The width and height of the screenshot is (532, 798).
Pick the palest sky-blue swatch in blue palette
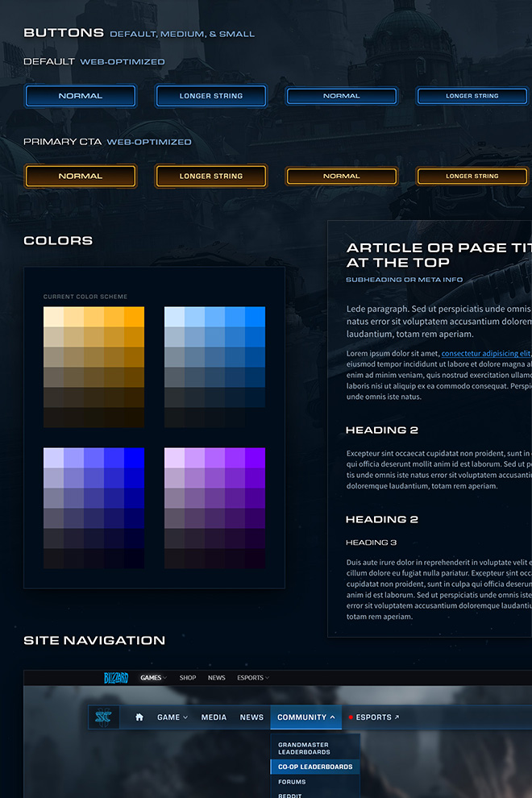(x=175, y=317)
